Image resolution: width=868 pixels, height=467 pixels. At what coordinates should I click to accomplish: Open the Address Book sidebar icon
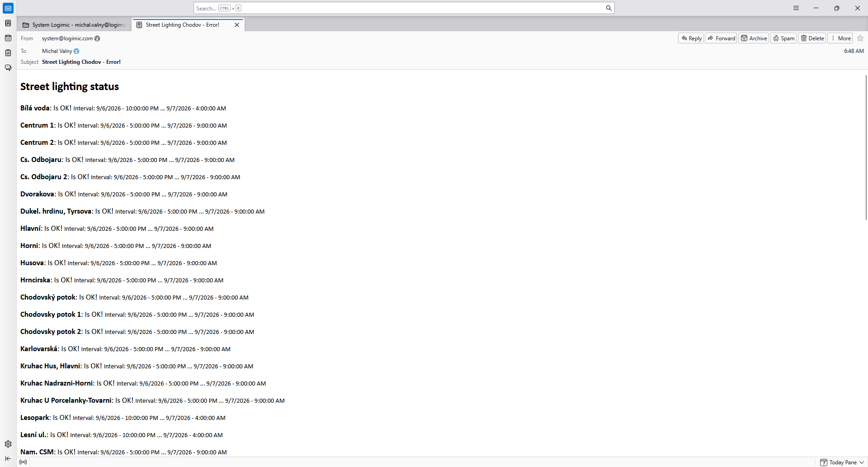point(8,23)
